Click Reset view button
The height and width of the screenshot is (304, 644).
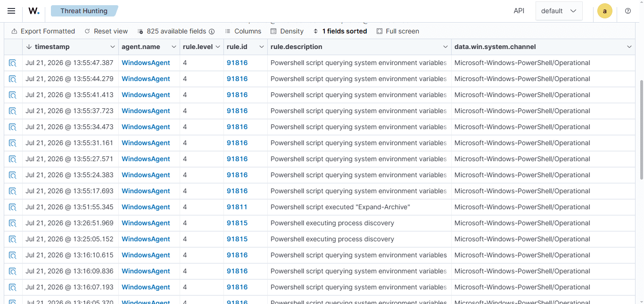coord(106,31)
